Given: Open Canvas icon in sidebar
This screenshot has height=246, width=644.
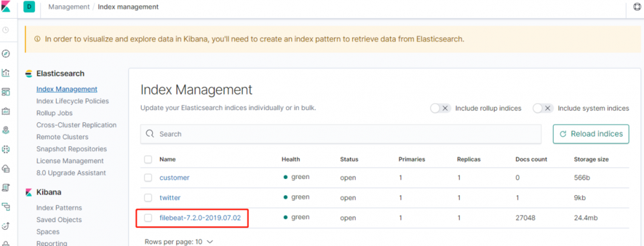Looking at the screenshot, I should [x=6, y=111].
